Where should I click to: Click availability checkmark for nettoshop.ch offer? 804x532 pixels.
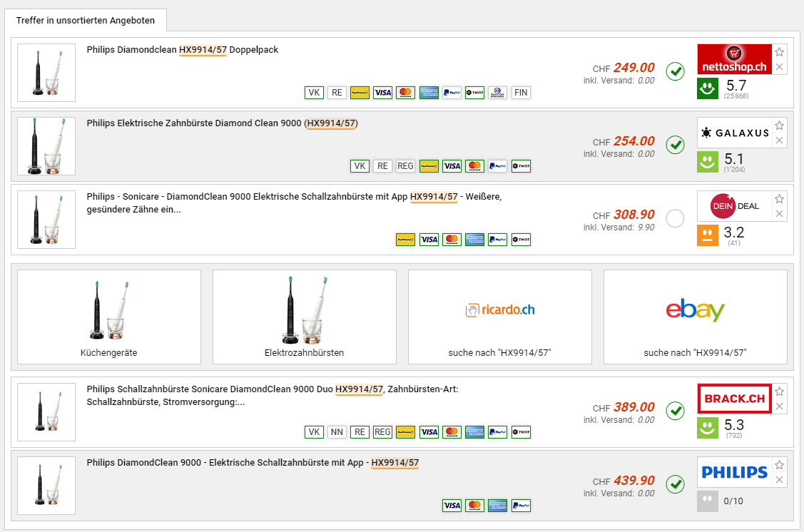point(675,71)
